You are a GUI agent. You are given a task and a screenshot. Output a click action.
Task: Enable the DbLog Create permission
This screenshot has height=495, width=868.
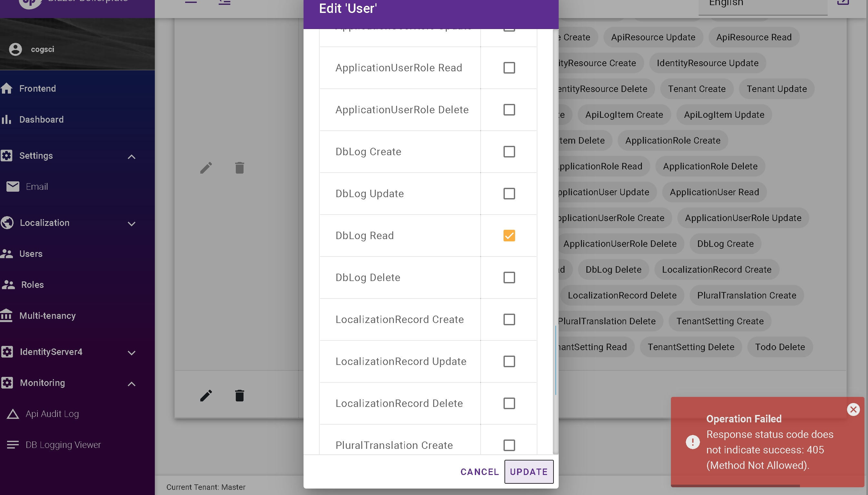[x=509, y=152]
